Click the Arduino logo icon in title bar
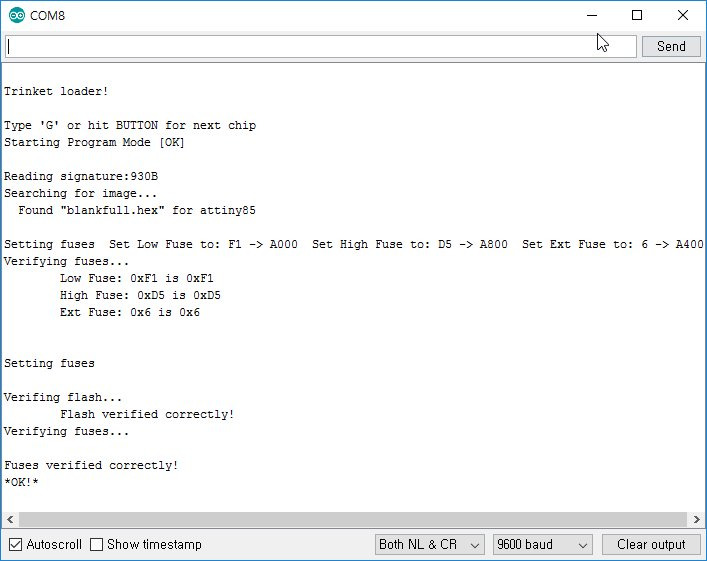The image size is (707, 561). [x=17, y=15]
